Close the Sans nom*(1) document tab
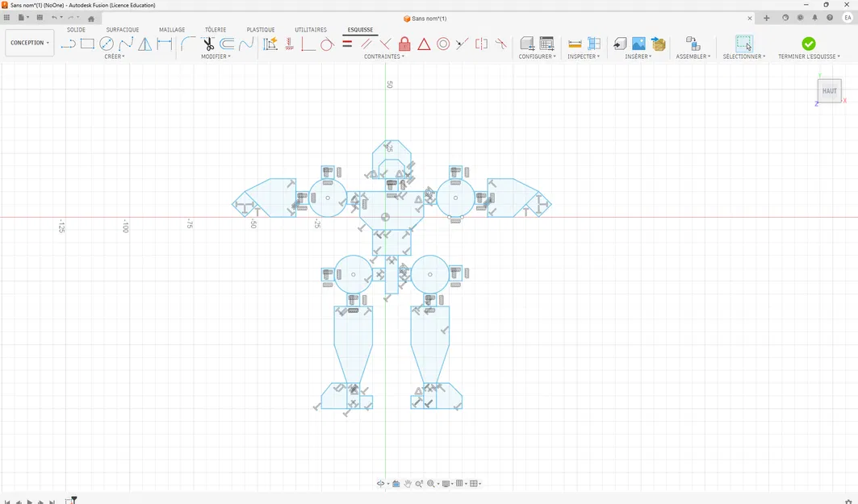This screenshot has width=858, height=504. click(750, 18)
